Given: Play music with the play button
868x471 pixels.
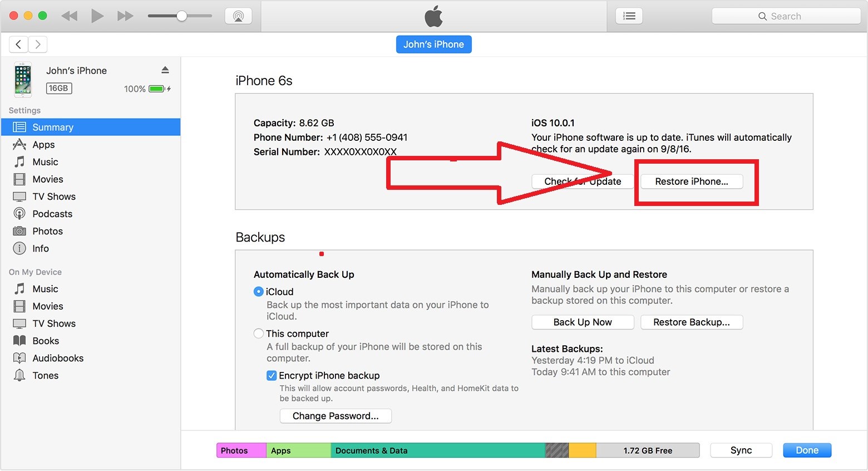Looking at the screenshot, I should (97, 16).
